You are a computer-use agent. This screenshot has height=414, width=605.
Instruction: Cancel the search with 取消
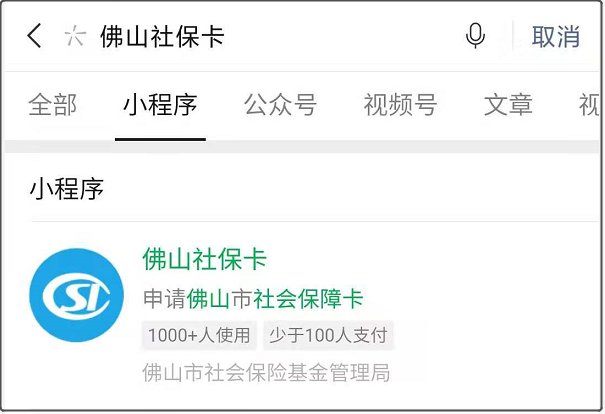[x=556, y=37]
